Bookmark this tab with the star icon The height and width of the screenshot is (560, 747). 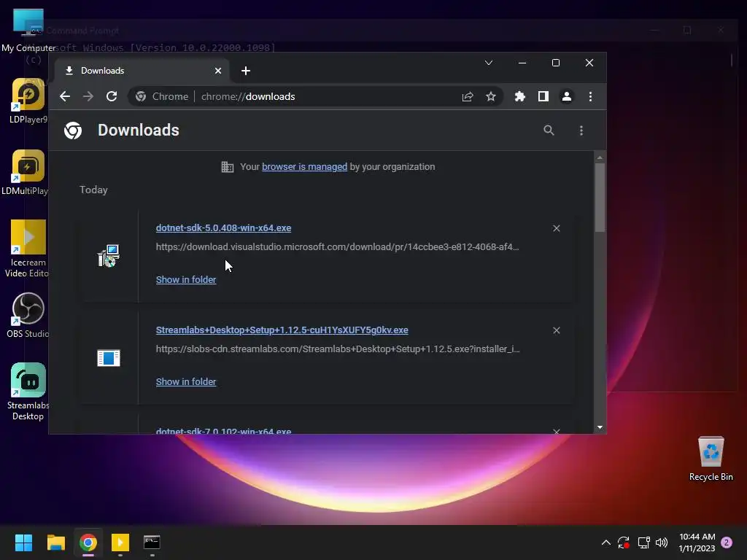(x=491, y=97)
